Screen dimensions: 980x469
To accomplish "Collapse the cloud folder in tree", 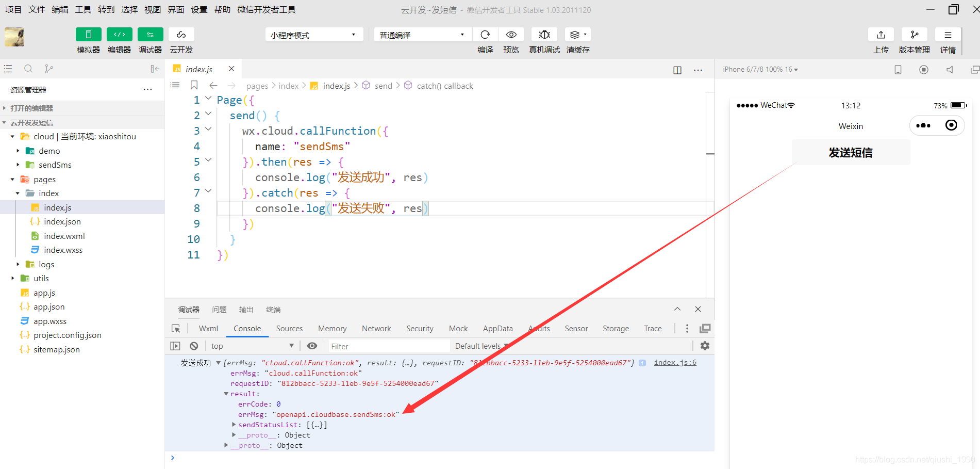I will (x=12, y=136).
